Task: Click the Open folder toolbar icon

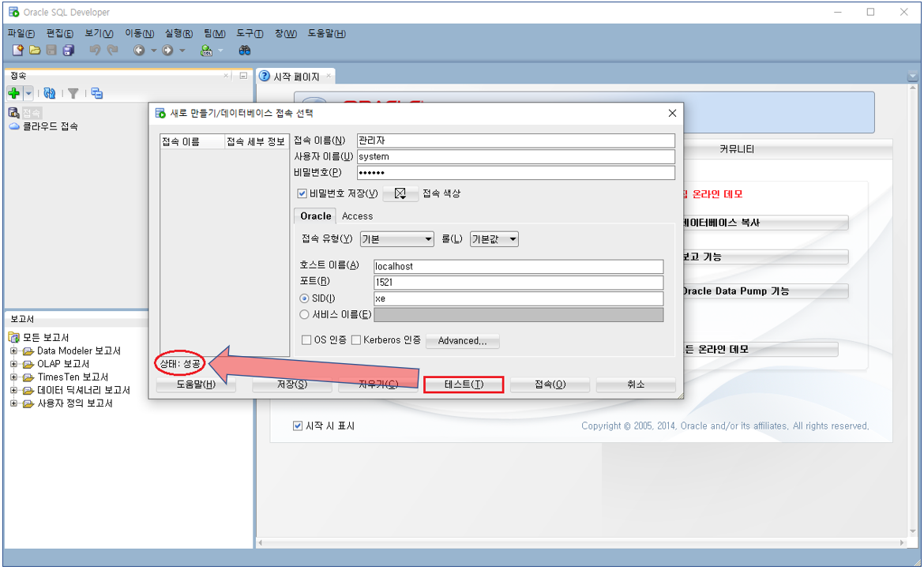Action: click(x=35, y=50)
